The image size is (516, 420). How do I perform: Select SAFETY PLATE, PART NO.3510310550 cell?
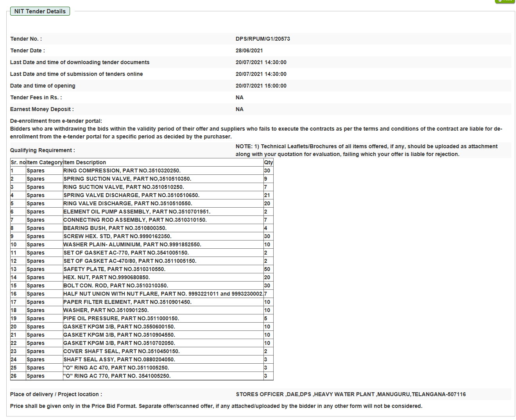[x=163, y=269]
